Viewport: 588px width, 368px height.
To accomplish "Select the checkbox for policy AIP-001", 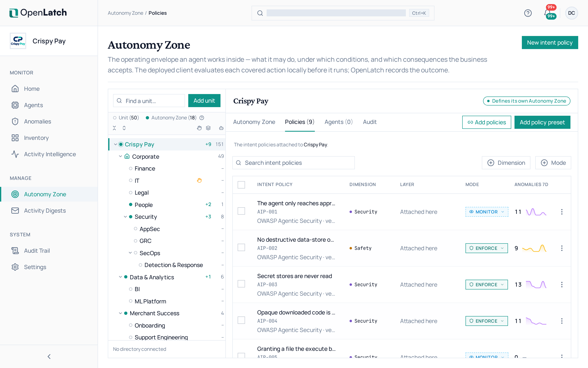I will [x=241, y=211].
